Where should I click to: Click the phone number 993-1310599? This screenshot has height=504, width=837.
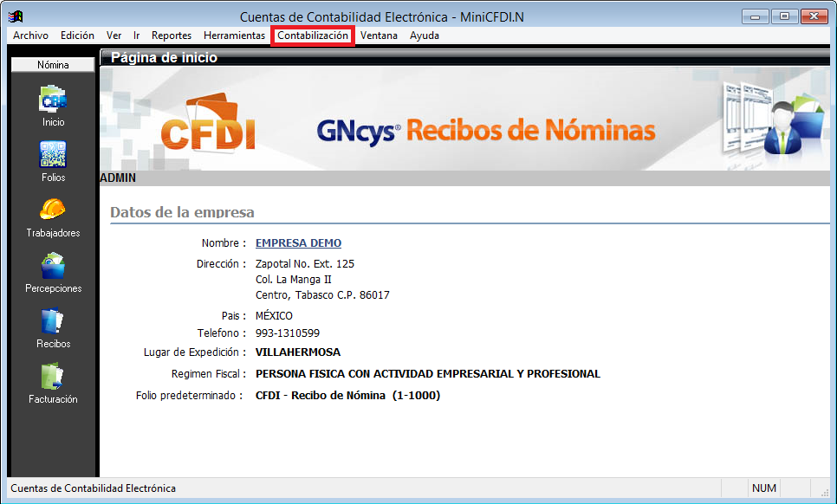click(288, 333)
